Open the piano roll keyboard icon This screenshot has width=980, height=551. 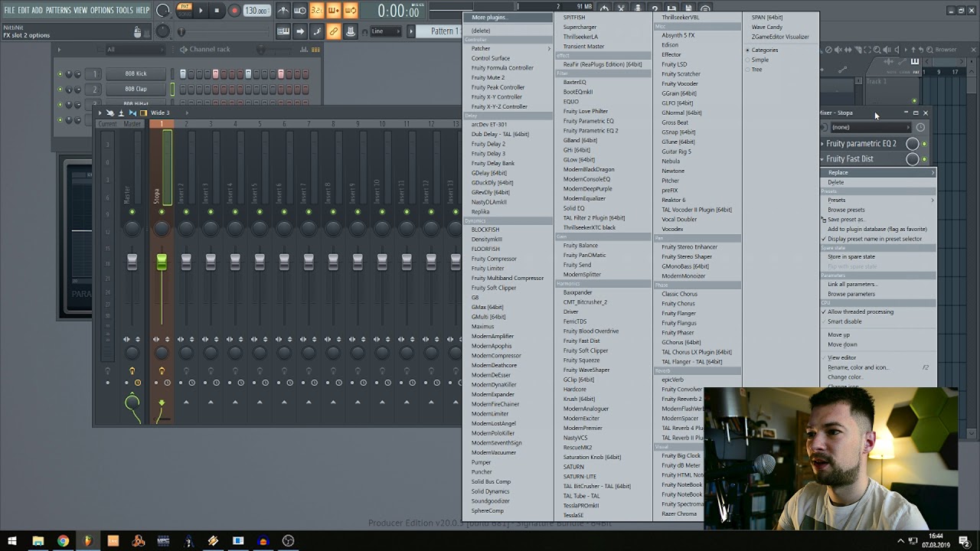coord(283,31)
